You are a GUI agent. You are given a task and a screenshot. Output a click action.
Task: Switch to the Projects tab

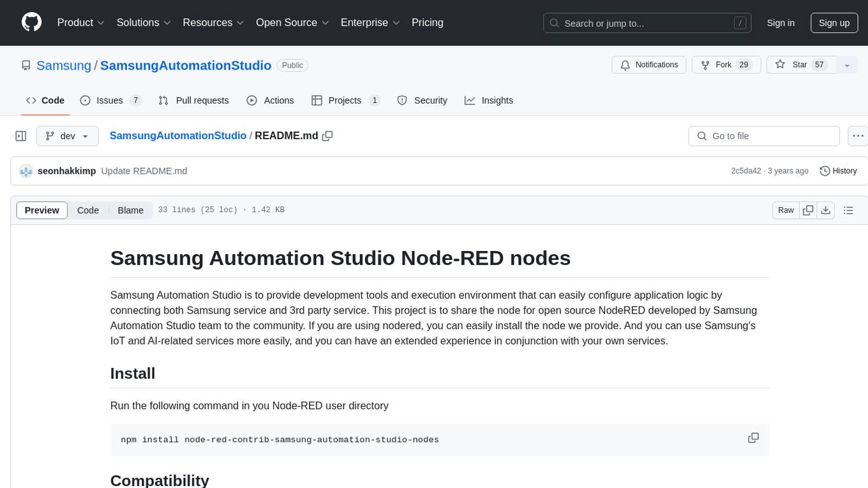click(345, 100)
